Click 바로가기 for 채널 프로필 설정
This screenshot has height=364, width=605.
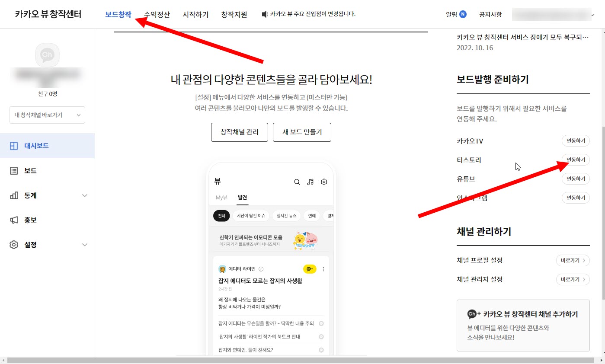point(573,260)
